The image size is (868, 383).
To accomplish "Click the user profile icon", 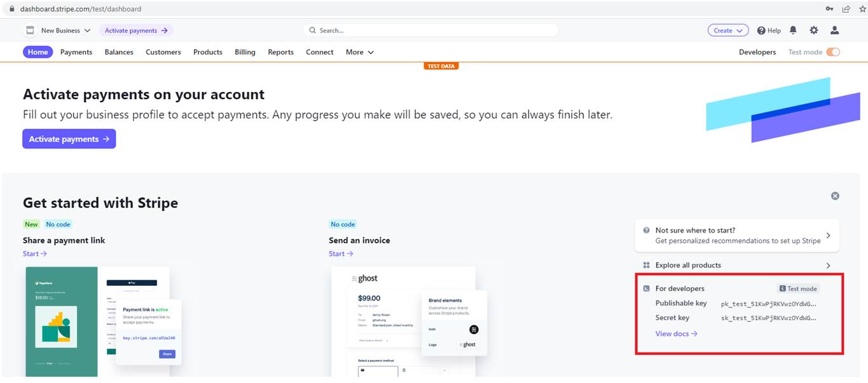I will tap(835, 30).
